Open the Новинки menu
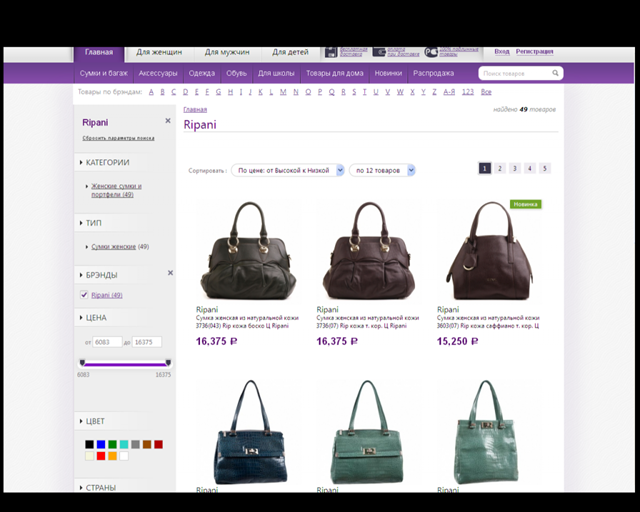640x512 pixels. 388,73
